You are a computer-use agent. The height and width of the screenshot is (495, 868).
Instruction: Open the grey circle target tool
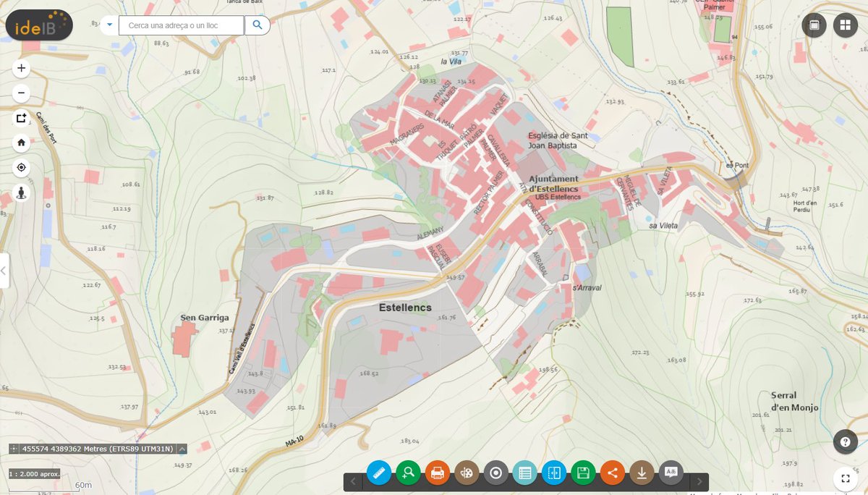point(496,473)
